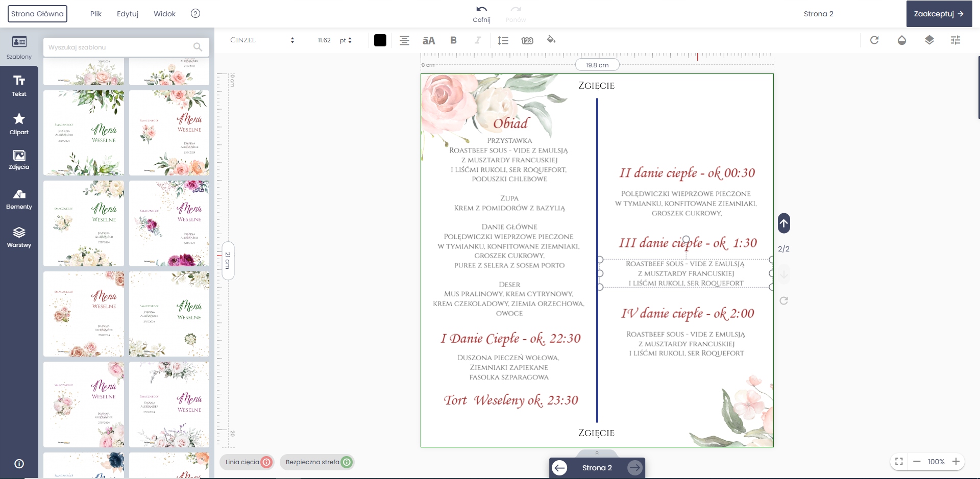The width and height of the screenshot is (980, 479).
Task: Click the Cofnij undo arrow
Action: pos(481,9)
